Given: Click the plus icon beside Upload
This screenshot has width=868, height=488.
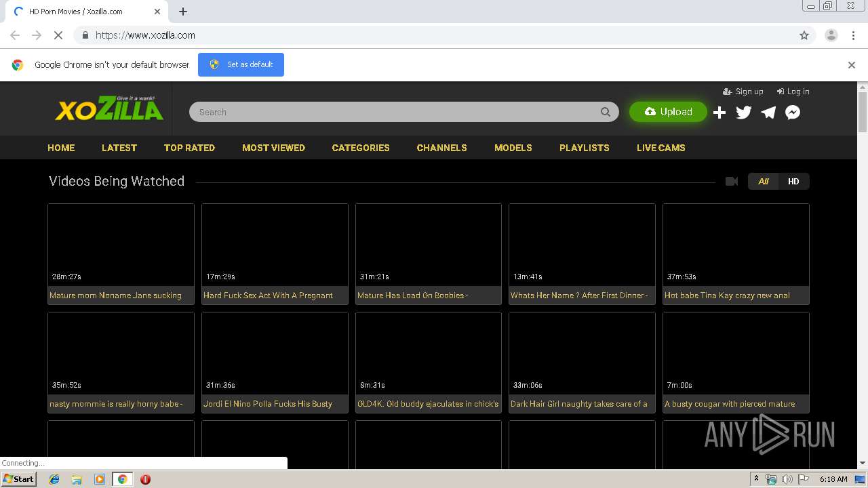Looking at the screenshot, I should coord(719,113).
